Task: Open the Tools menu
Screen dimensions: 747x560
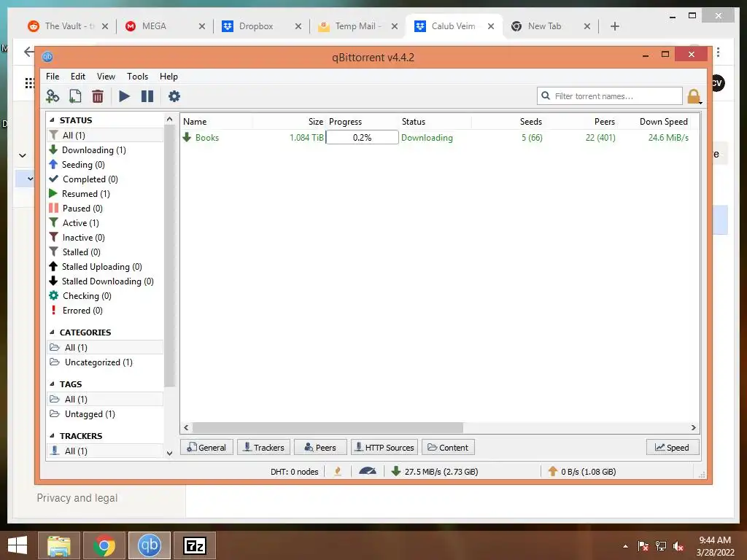Action: (137, 76)
